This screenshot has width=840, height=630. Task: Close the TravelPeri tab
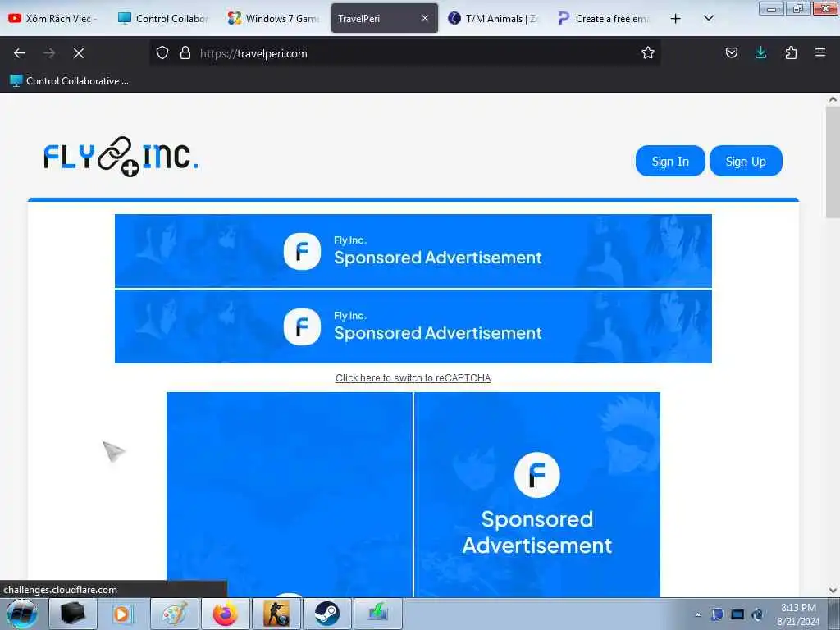click(x=425, y=18)
